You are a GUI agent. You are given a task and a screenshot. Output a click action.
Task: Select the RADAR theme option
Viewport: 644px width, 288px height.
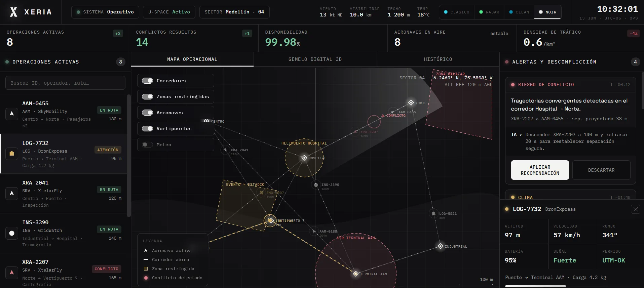[489, 12]
